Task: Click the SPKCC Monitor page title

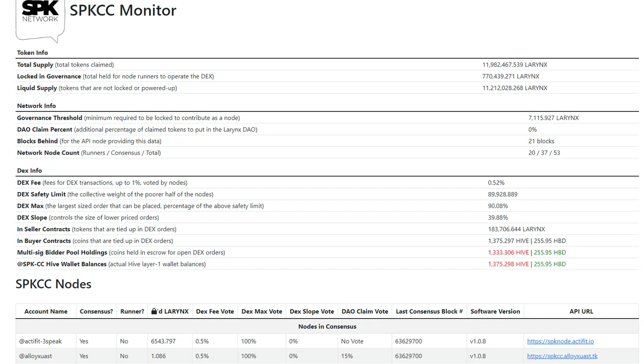Action: (123, 11)
